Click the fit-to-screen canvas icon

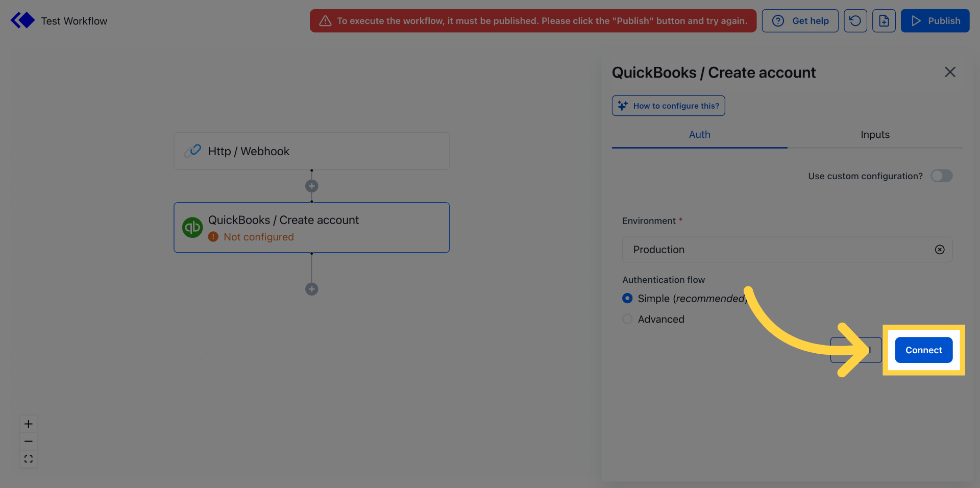(28, 459)
